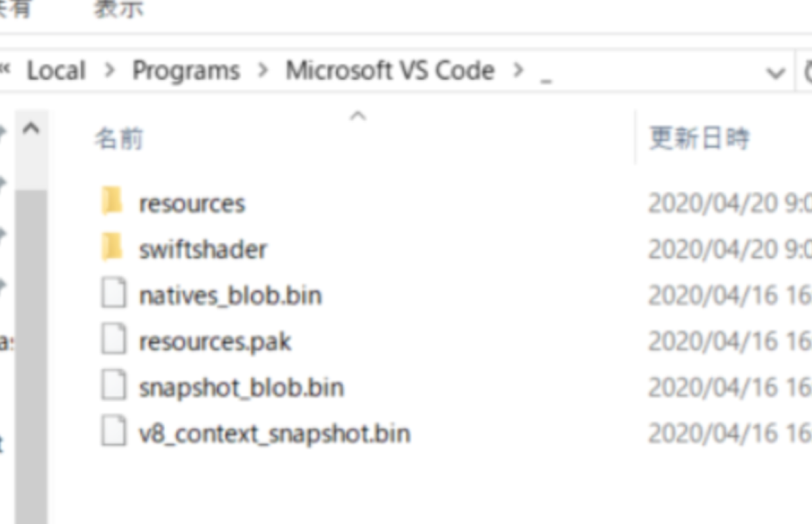Click the navigation pane scrollbar thumb
Screen dimensions: 812x524
click(x=31, y=356)
